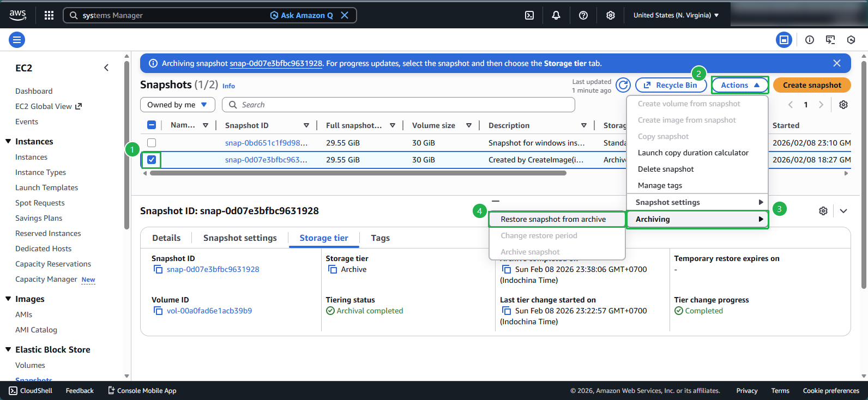Go to previous page of snapshots
Image resolution: width=868 pixels, height=400 pixels.
791,105
